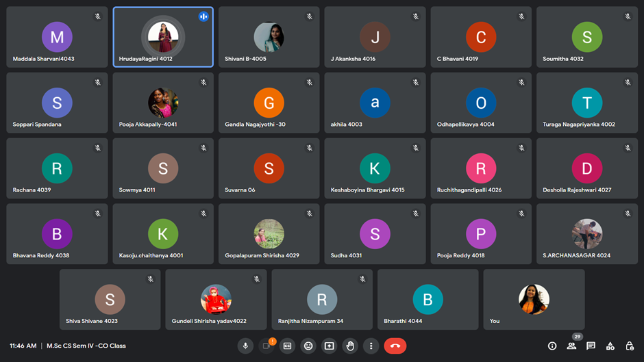Click the orange G avatar of Gandla Nagajyothi

(x=269, y=103)
